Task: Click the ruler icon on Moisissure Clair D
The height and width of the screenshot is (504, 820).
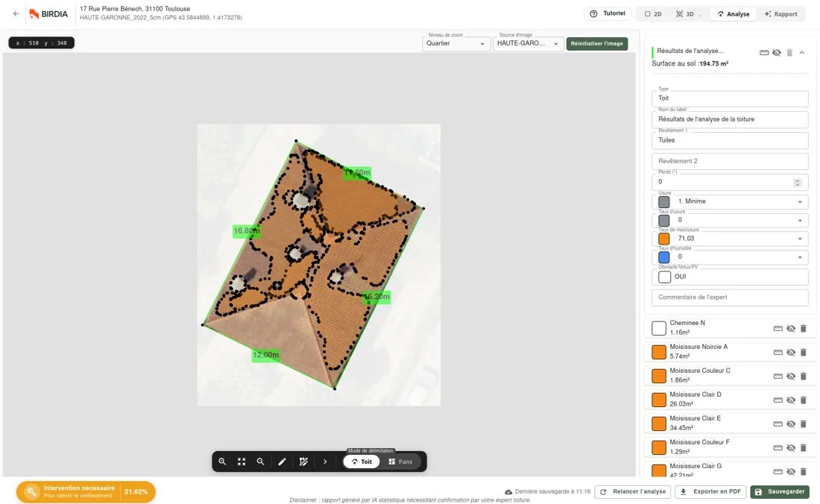Action: 778,400
